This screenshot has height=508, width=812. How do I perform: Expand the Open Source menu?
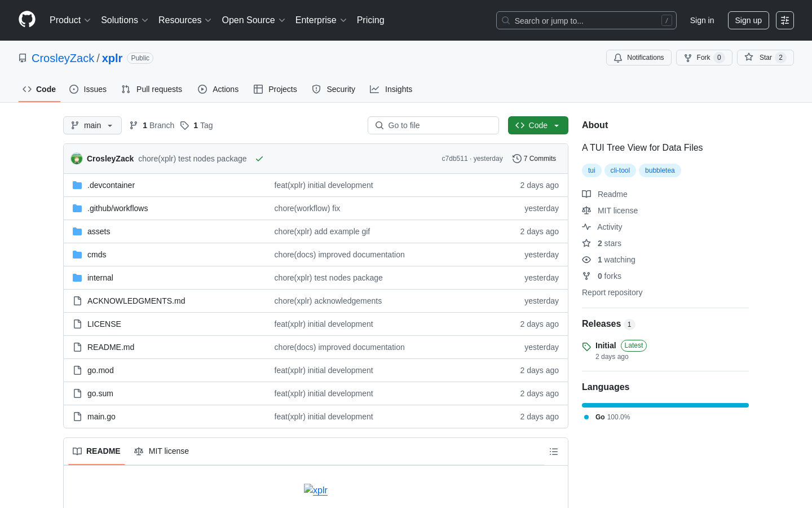[x=254, y=20]
